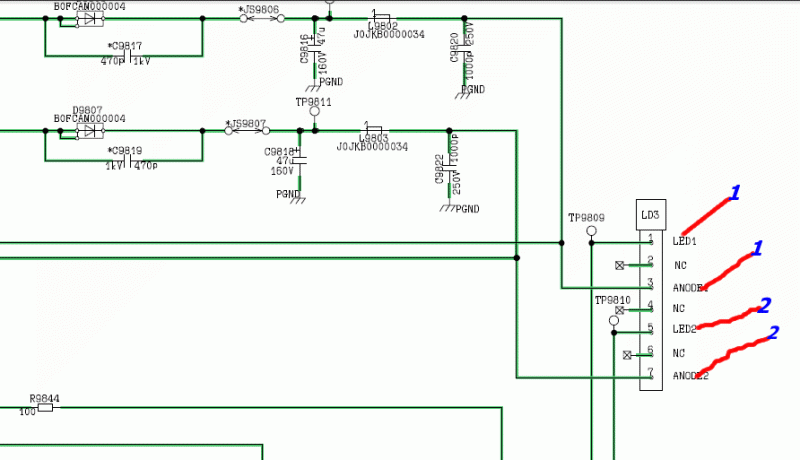The image size is (800, 460).
Task: Click the *C9817 capacitor reference
Action: tap(125, 46)
